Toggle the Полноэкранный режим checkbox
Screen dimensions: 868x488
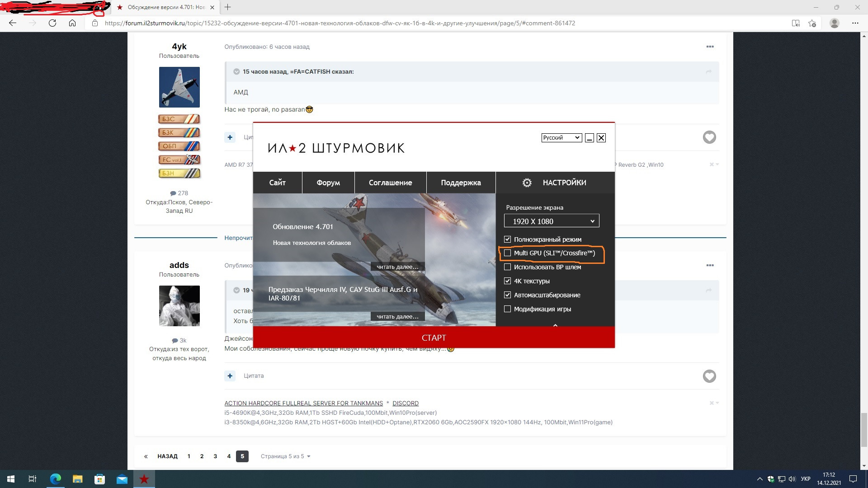coord(507,239)
